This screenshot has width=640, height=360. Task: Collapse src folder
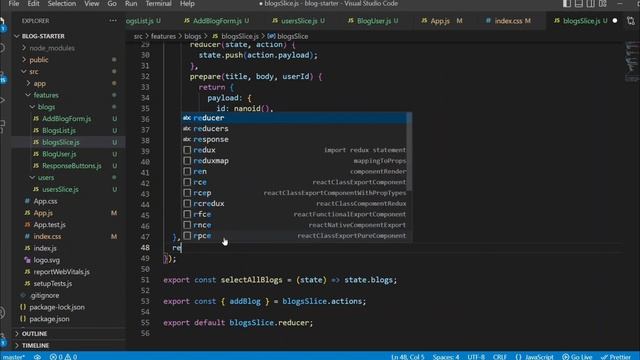(x=34, y=72)
